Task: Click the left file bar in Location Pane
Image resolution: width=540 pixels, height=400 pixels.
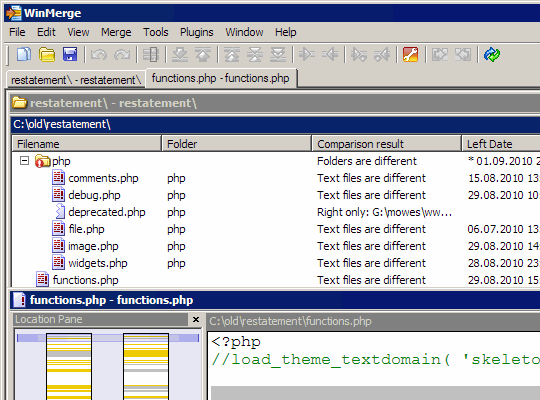Action: (69, 366)
